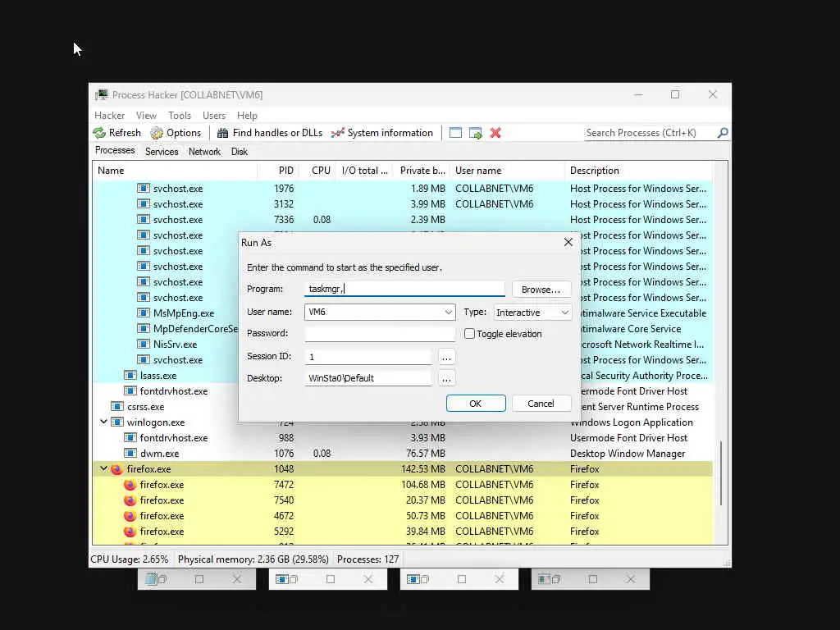
Task: Click find window and thread icon
Action: coord(475,133)
